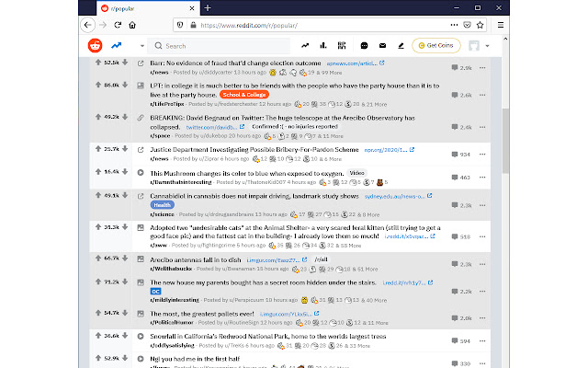Expand the feed selector dropdown arrow
588x368 pixels.
pos(142,46)
